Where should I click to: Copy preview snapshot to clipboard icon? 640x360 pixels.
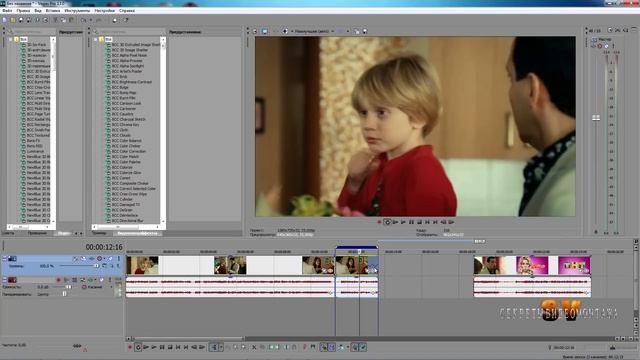357,31
